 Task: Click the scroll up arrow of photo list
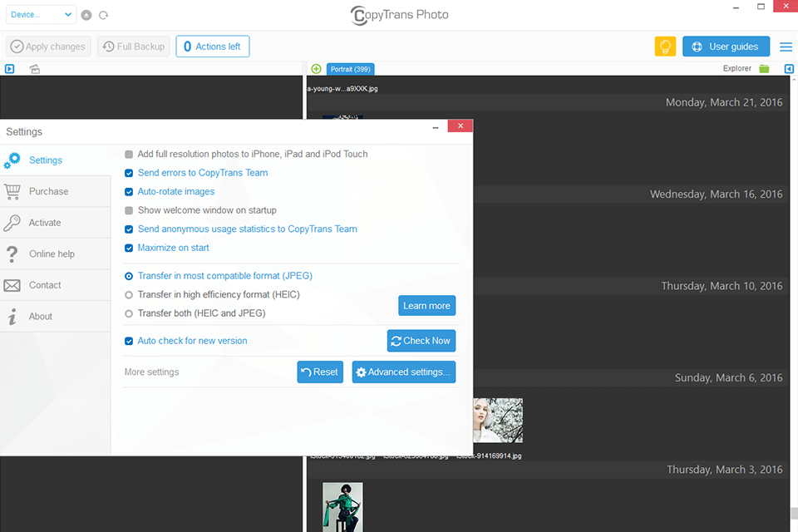794,80
